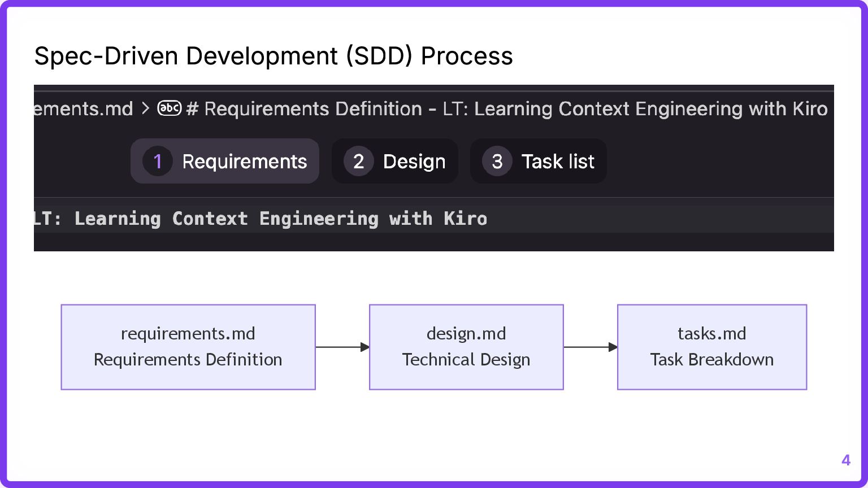Click the slide title Spec-Driven Development text

tap(274, 56)
